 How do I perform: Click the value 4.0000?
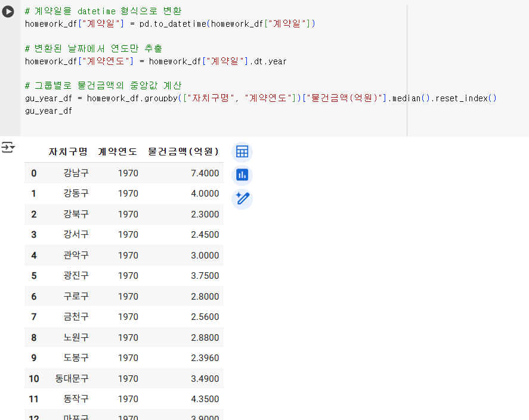coord(205,194)
